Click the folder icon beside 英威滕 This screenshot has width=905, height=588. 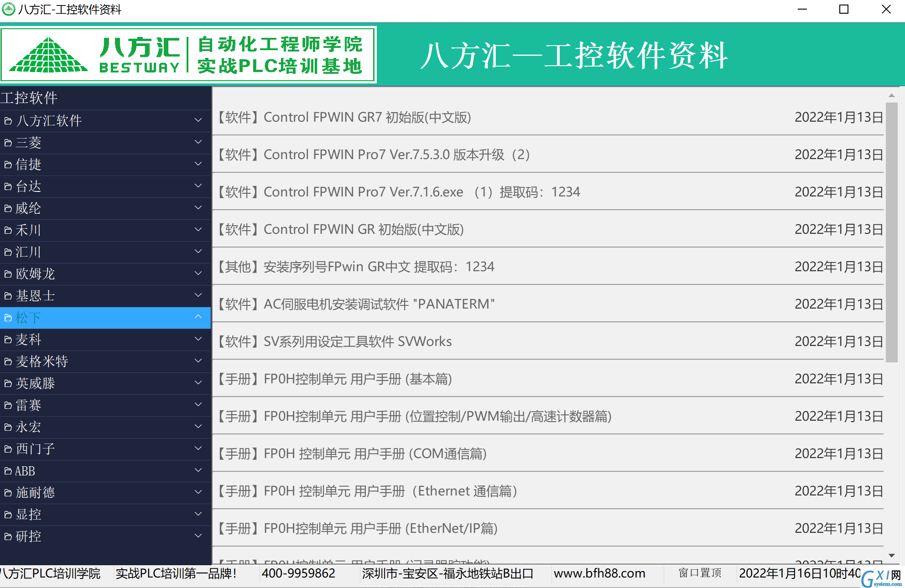[8, 383]
